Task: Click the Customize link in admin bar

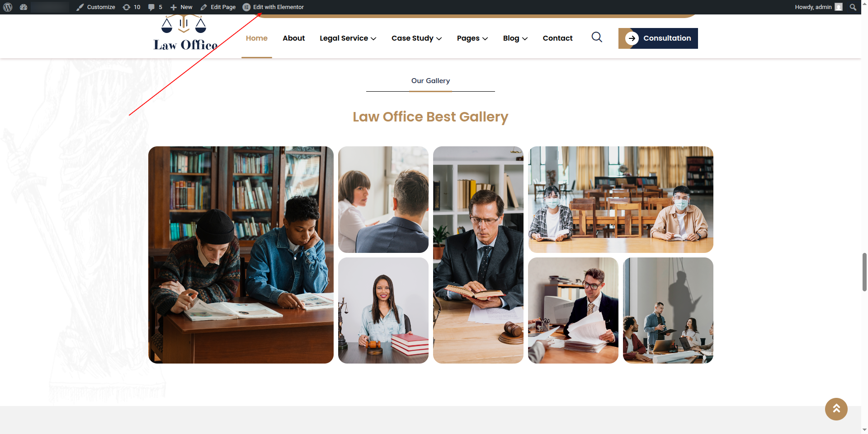Action: tap(101, 7)
